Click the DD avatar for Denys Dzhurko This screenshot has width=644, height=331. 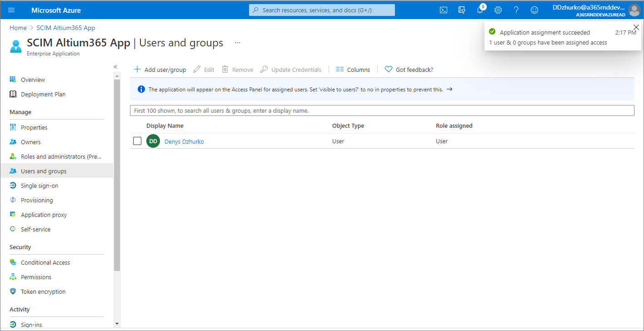(x=153, y=141)
